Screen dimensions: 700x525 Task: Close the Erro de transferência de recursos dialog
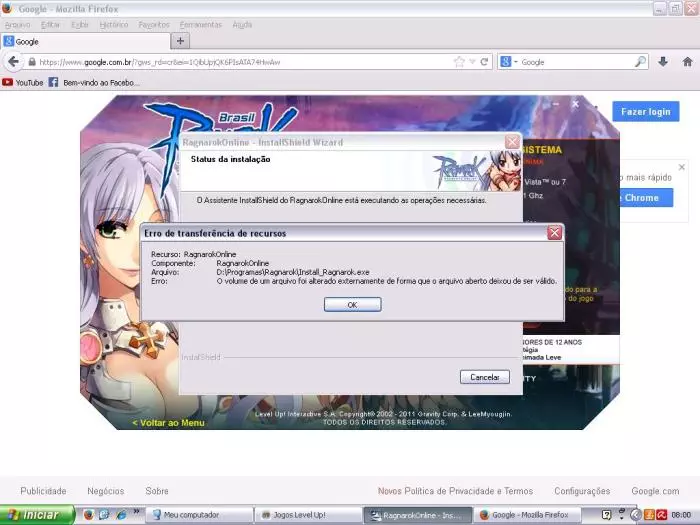554,233
